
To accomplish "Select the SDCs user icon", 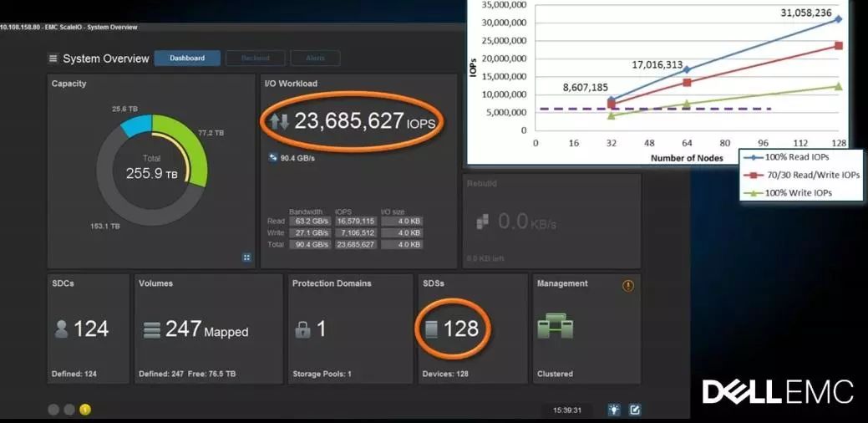I will click(x=61, y=329).
